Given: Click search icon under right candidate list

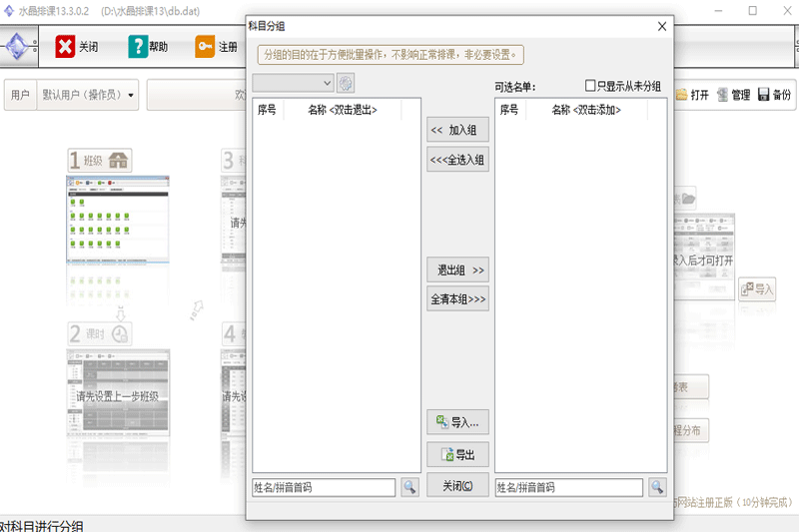Looking at the screenshot, I should coord(657,487).
